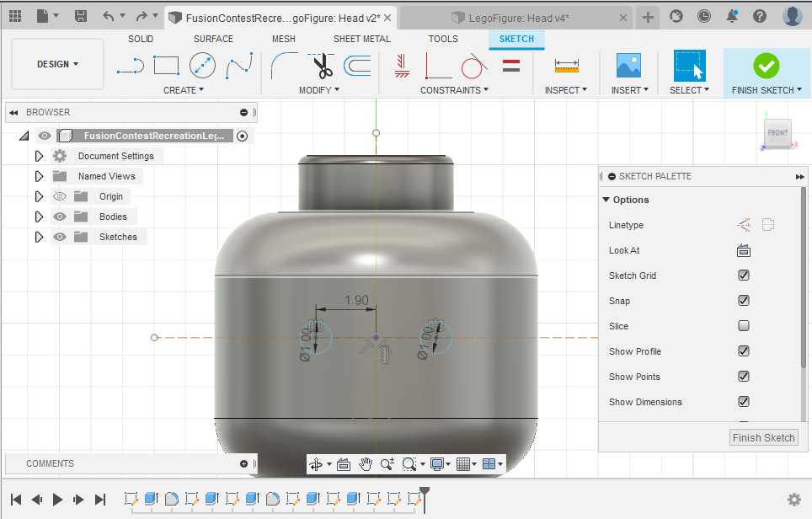Toggle the Sketch Grid checkbox

pyautogui.click(x=744, y=276)
